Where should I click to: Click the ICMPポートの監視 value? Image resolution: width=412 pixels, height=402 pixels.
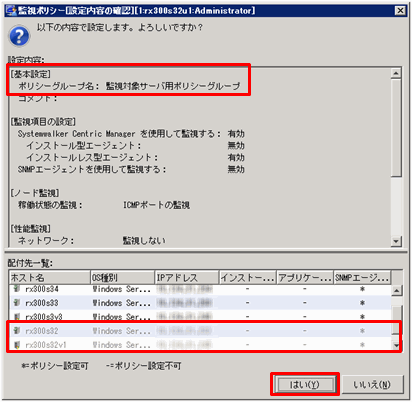coord(156,205)
